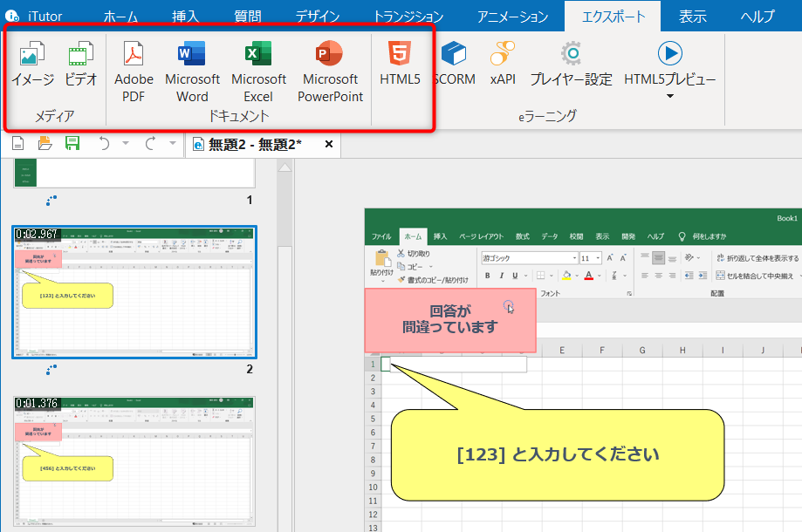The height and width of the screenshot is (532, 802).
Task: Switch to the アニメーション tab
Action: pyautogui.click(x=512, y=17)
